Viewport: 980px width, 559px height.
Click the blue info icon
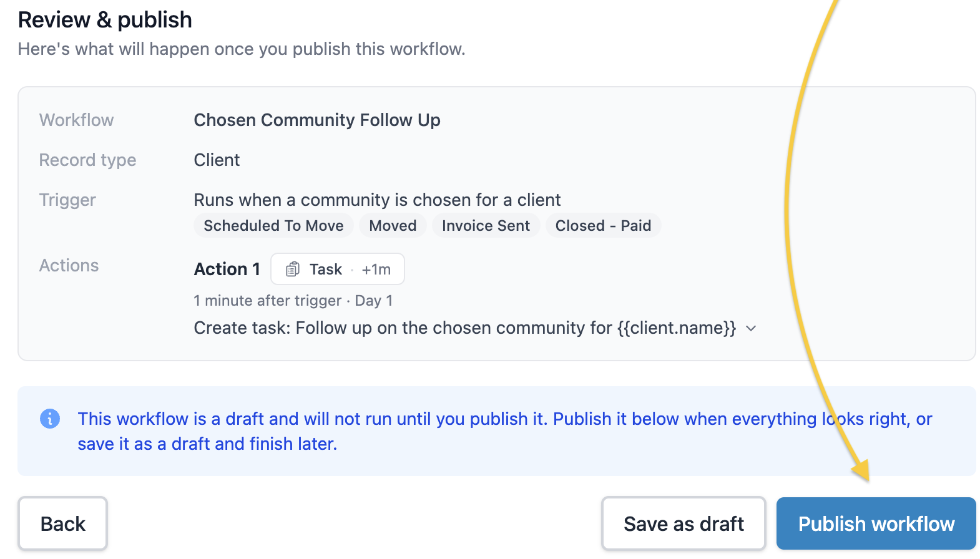click(x=50, y=419)
